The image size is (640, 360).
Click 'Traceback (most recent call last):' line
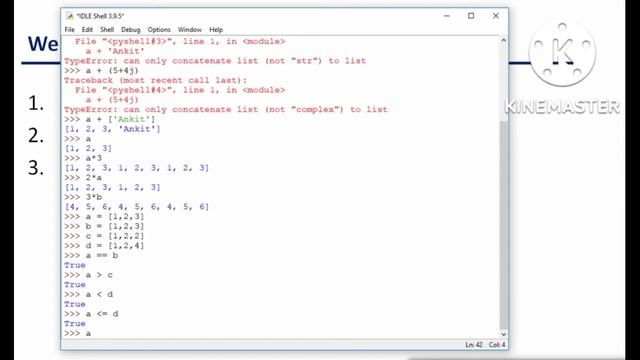[x=156, y=80]
